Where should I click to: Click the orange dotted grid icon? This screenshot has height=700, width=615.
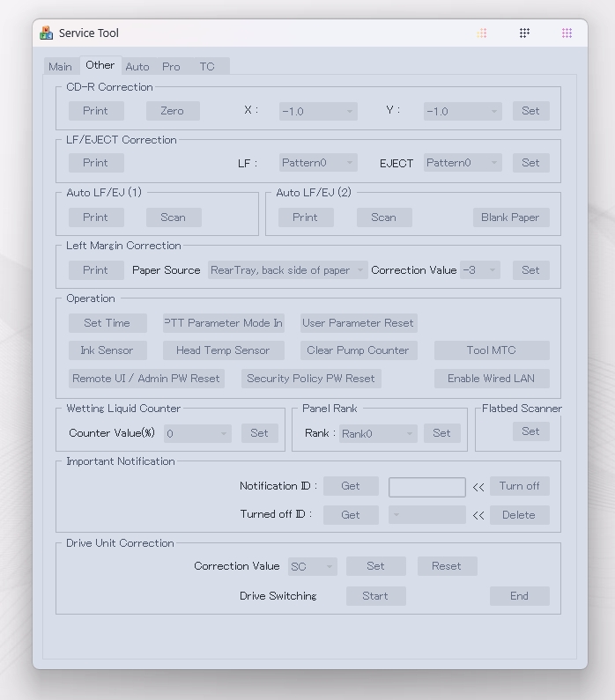point(481,33)
